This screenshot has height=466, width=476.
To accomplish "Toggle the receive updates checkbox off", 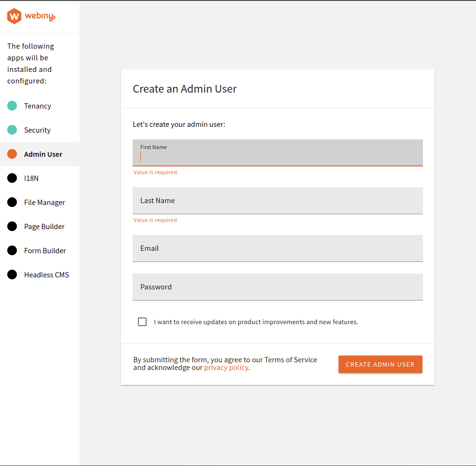I will coord(142,321).
